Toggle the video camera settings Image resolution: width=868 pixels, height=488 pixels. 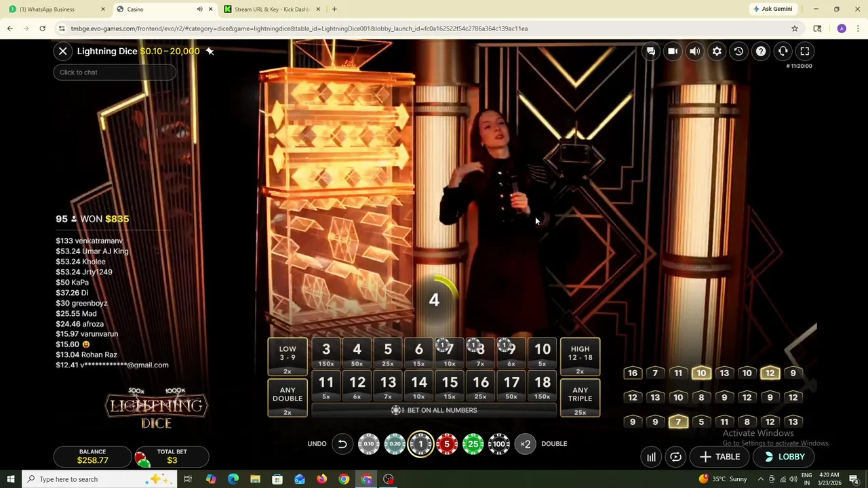point(673,51)
